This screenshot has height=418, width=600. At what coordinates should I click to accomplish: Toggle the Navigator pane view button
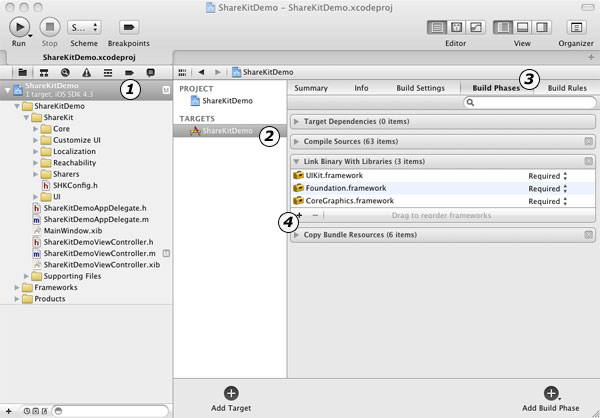(x=503, y=28)
